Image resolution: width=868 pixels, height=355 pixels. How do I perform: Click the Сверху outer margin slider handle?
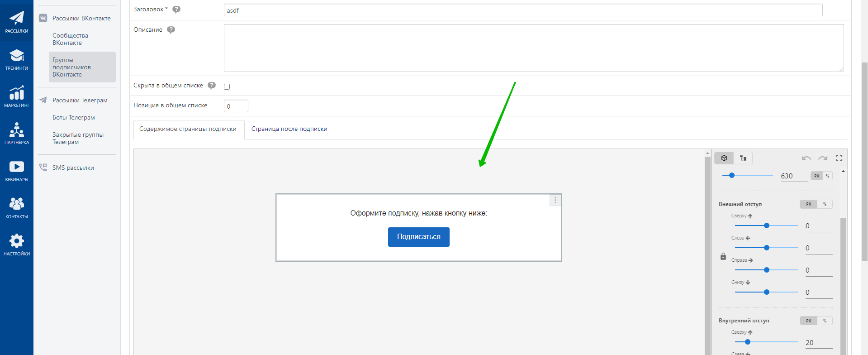tap(767, 225)
